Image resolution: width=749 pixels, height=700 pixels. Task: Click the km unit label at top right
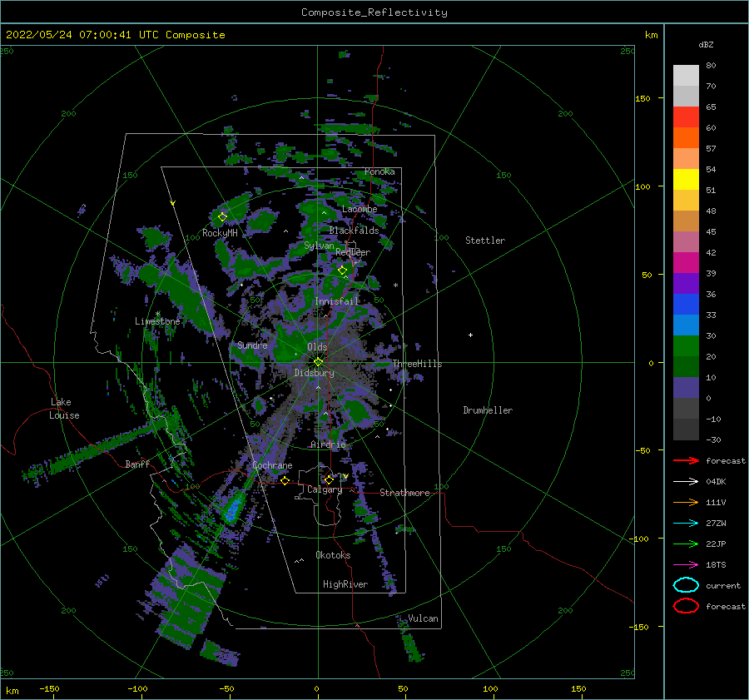[x=651, y=35]
